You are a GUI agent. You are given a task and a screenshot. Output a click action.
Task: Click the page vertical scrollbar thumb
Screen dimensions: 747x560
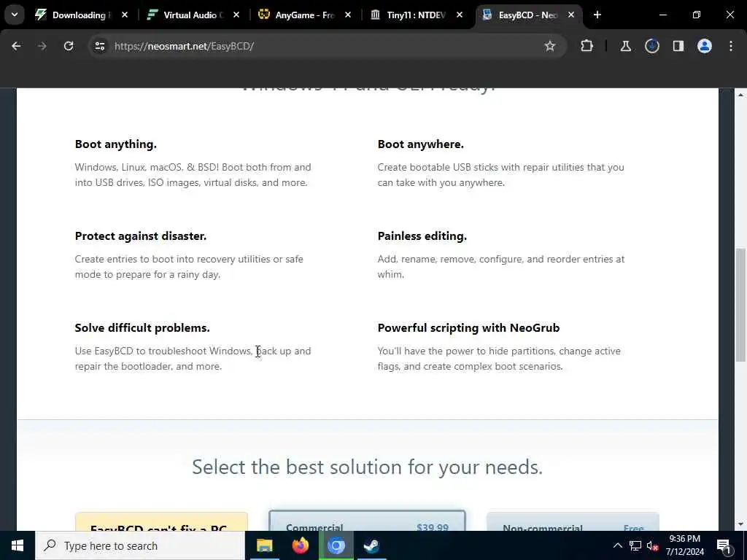pos(740,305)
